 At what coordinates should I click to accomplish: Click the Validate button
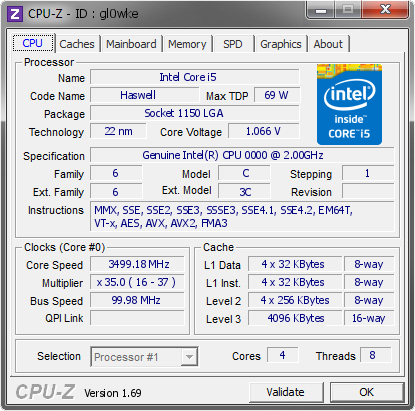(x=286, y=392)
